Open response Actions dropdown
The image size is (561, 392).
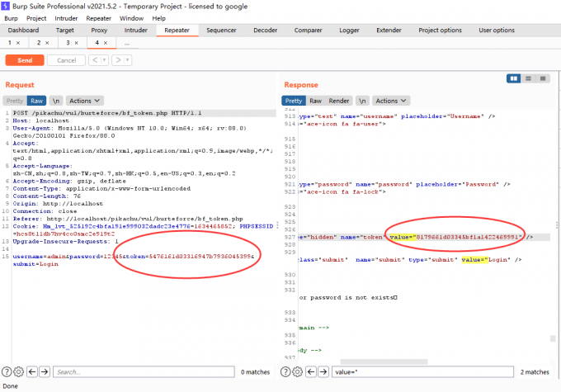[x=391, y=101]
